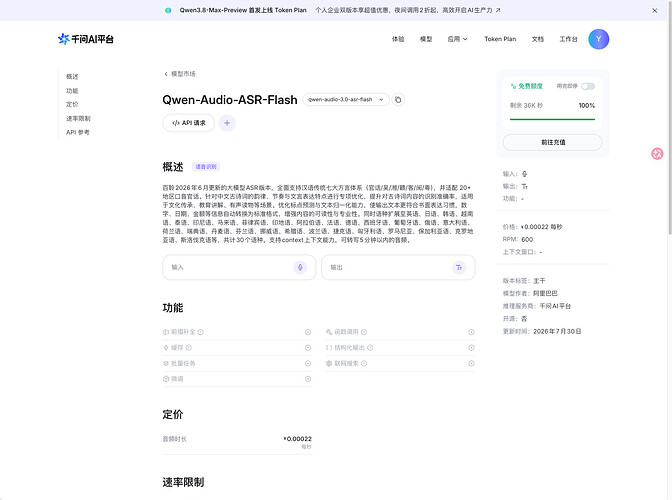672x500 pixels.
Task: Click the microphone icon beside 输入 in the info panel
Action: click(525, 174)
